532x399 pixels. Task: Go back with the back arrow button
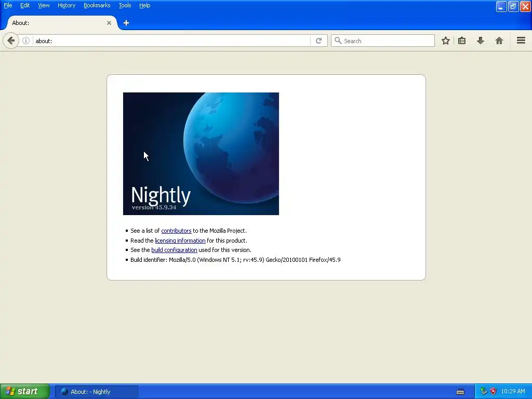point(11,41)
